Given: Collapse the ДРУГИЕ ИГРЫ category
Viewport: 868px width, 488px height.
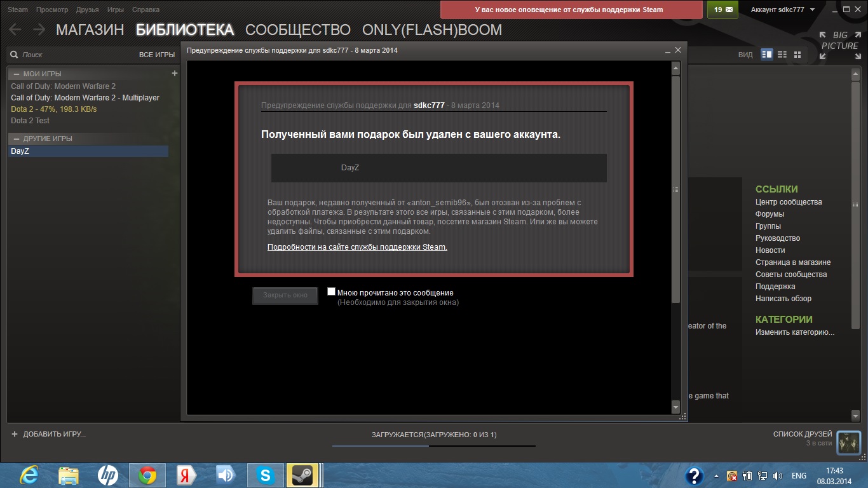Looking at the screenshot, I should pyautogui.click(x=17, y=139).
